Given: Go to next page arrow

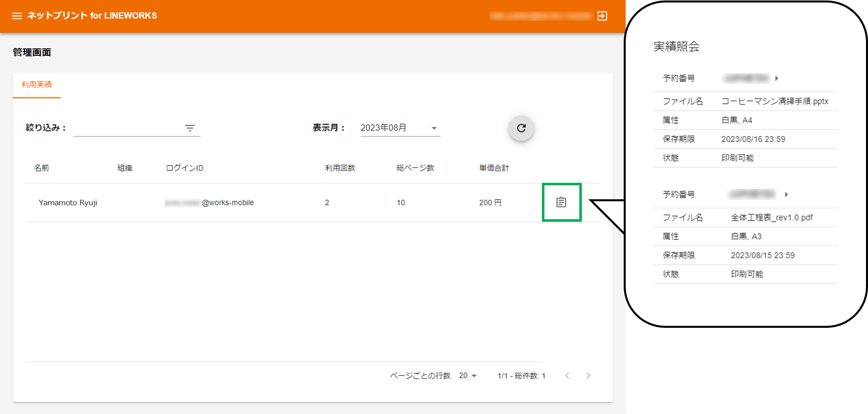Looking at the screenshot, I should (x=588, y=376).
